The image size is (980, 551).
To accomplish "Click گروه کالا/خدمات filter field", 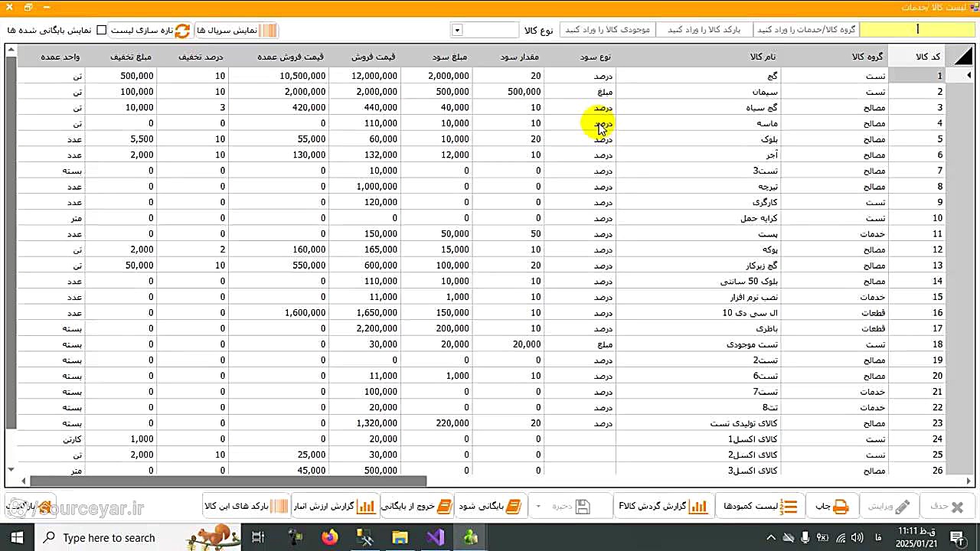I will click(x=806, y=30).
